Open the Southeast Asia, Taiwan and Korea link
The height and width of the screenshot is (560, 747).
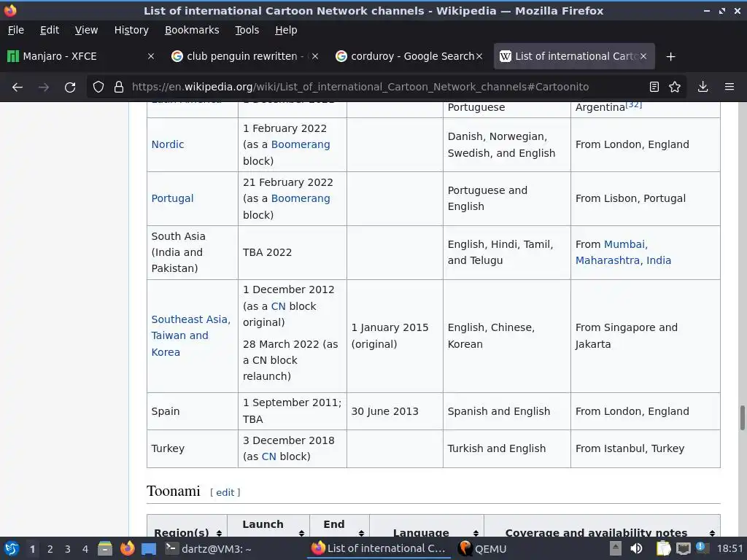coord(190,335)
